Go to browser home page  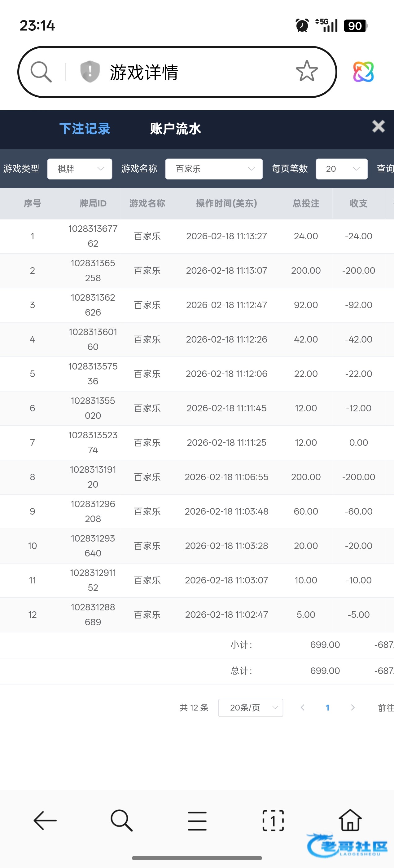point(350,820)
